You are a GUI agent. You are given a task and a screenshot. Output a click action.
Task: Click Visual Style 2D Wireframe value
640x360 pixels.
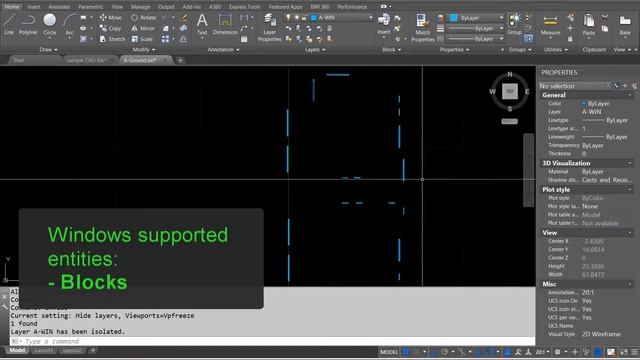(601, 334)
